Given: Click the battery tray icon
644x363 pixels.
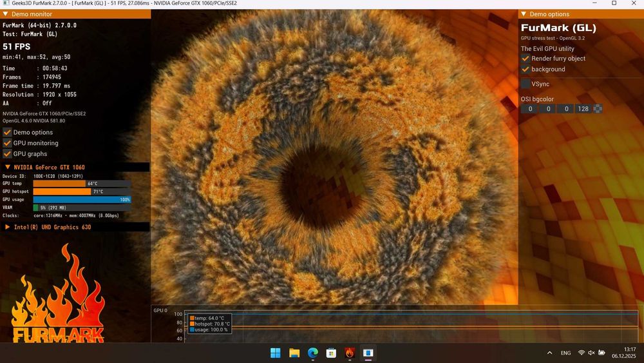Looking at the screenshot, I should 601,353.
